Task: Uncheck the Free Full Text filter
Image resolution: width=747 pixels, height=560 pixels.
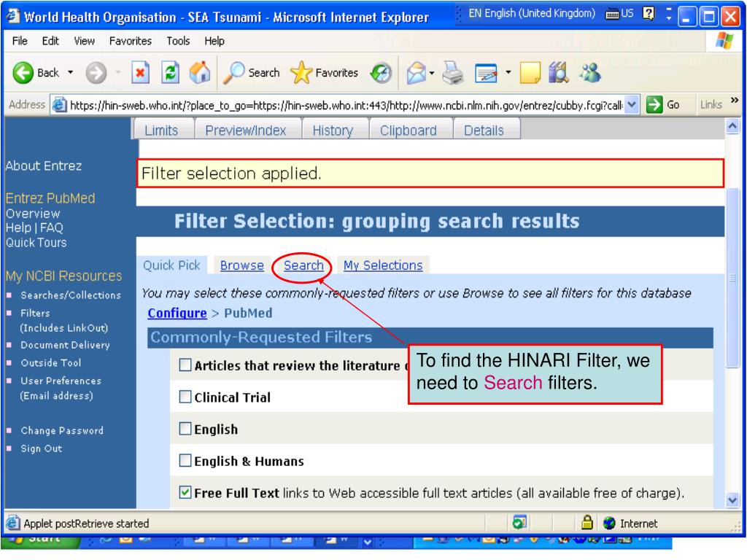Action: 185,492
